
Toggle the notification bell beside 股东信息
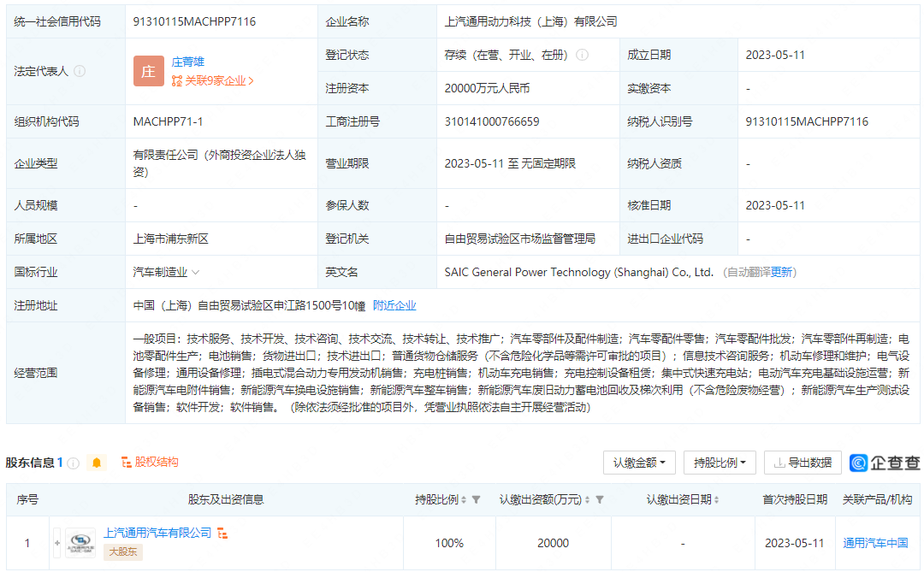point(96,462)
